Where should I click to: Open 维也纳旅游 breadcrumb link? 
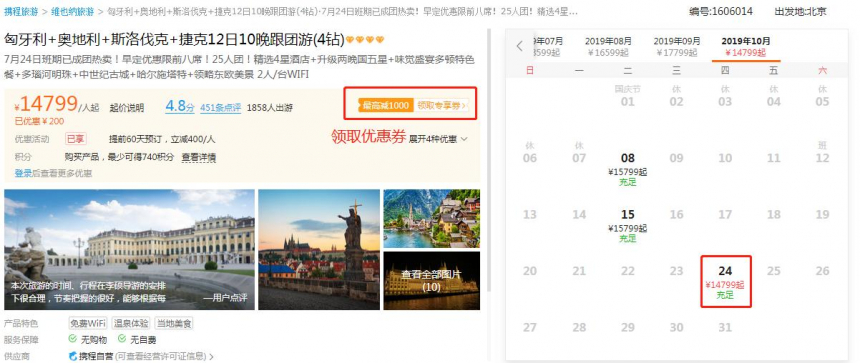73,11
